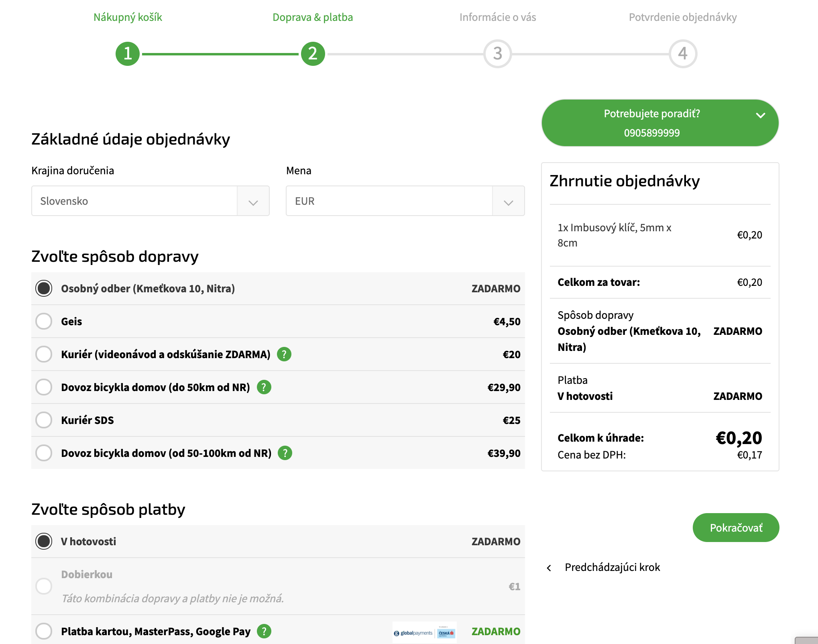Select V hotovosti payment radio
Viewport: 818px width, 644px height.
(x=44, y=541)
